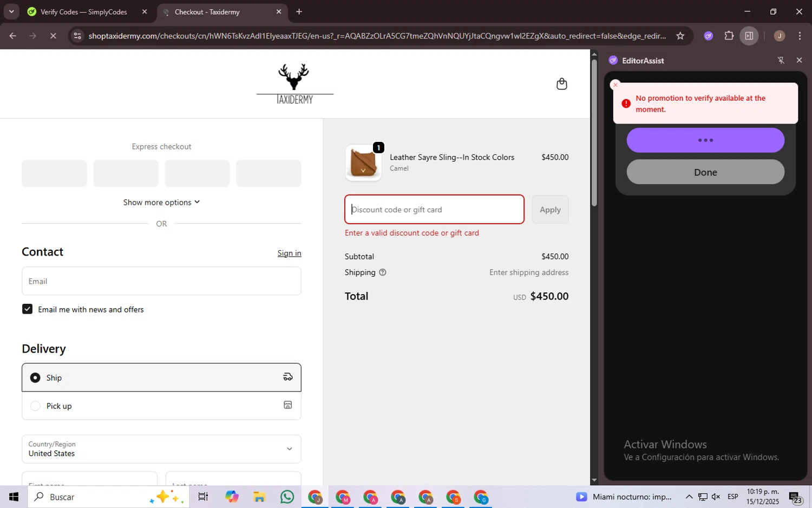This screenshot has width=812, height=508.
Task: Select the Pick up delivery option
Action: (161, 406)
